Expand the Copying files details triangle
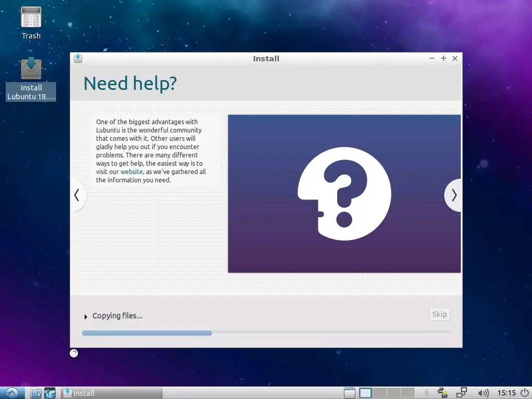This screenshot has height=399, width=532. [x=86, y=316]
